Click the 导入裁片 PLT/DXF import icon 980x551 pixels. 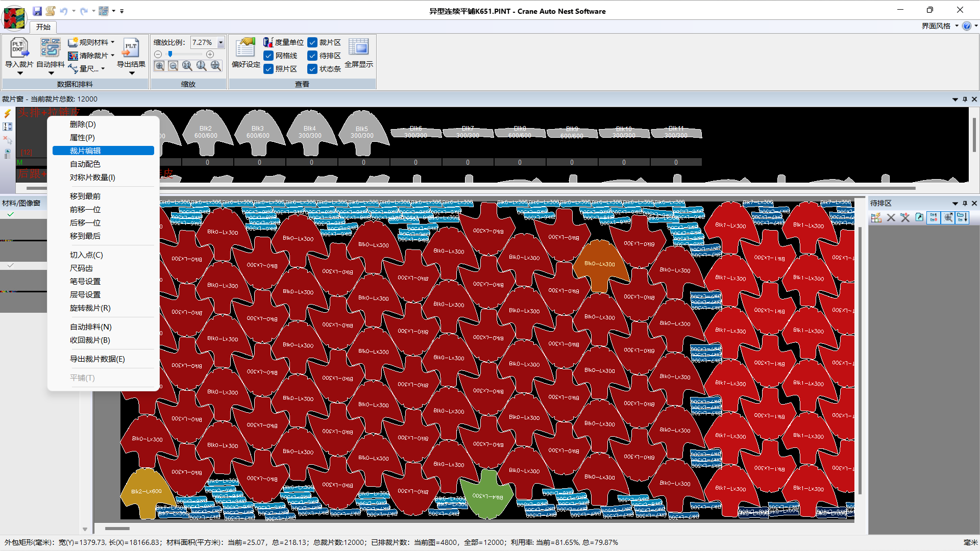[19, 48]
